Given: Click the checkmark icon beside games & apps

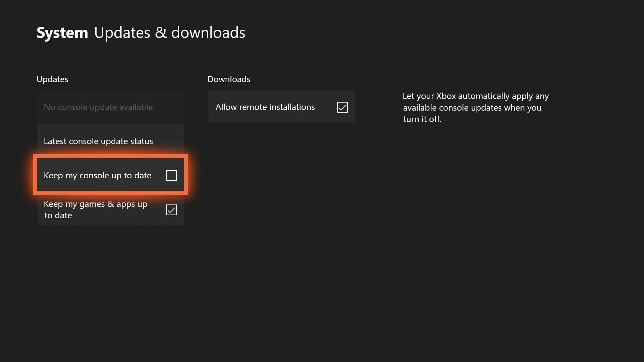Looking at the screenshot, I should coord(171,210).
